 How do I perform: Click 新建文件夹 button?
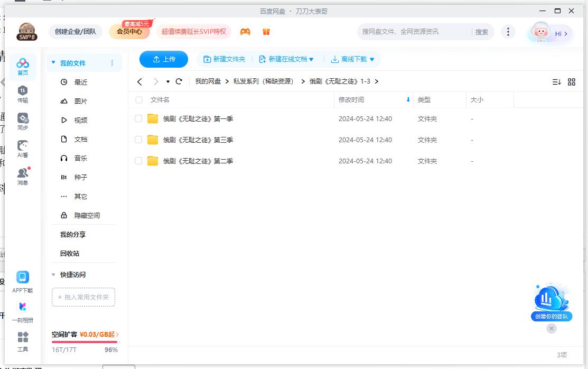click(224, 59)
